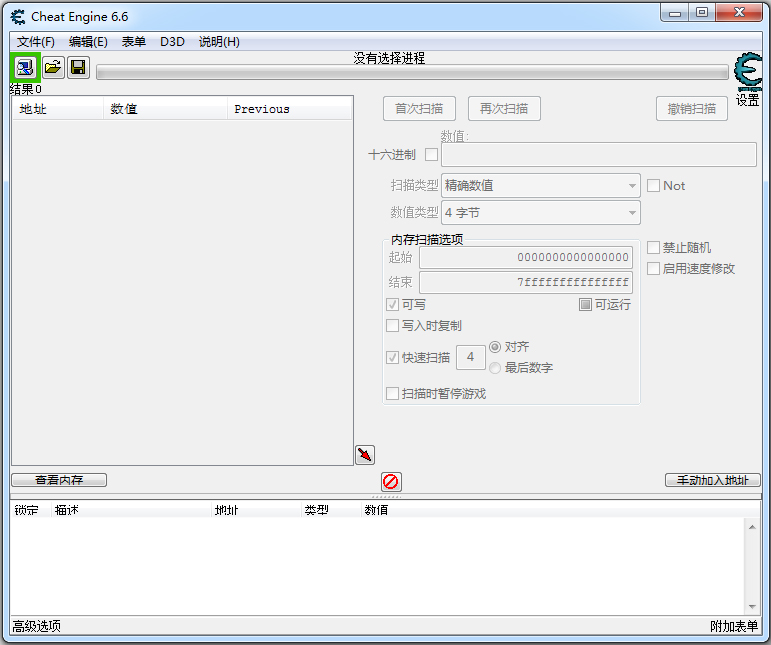
Task: Toggle the 可写 writable checkbox
Action: (392, 304)
